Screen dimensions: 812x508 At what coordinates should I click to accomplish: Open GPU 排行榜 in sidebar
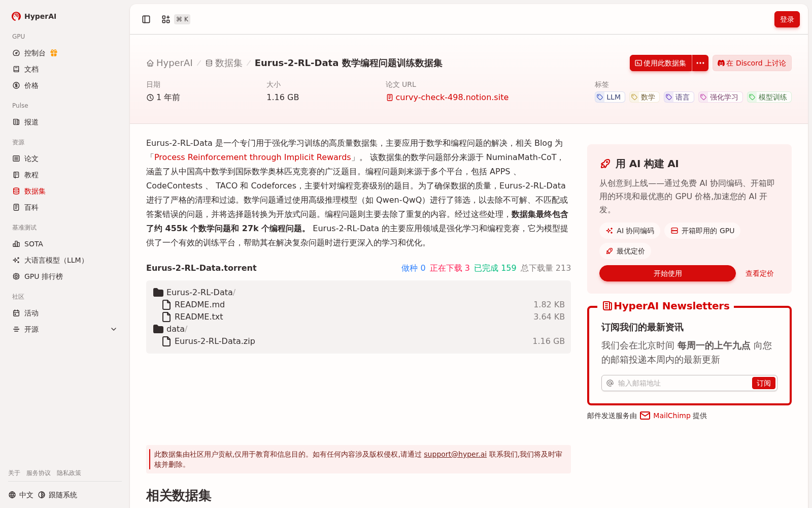(65, 276)
